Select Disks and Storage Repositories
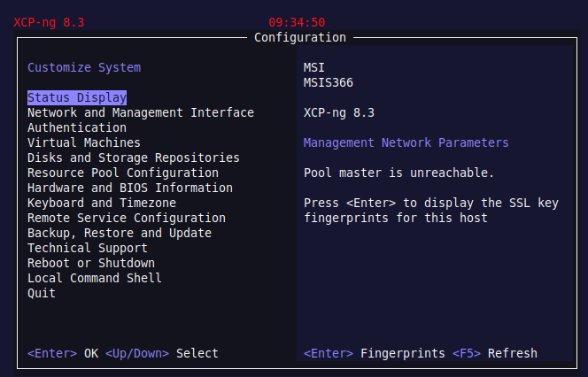Viewport: 588px width, 377px height. [134, 158]
